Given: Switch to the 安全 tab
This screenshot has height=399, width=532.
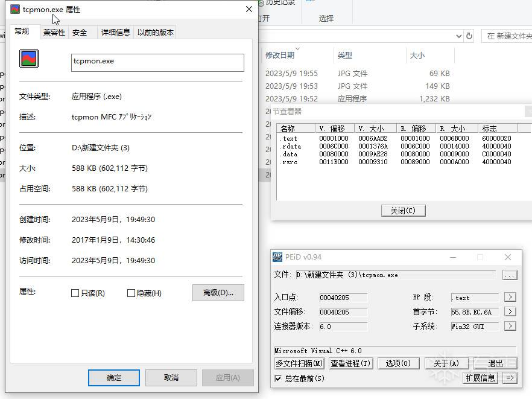Looking at the screenshot, I should 80,32.
